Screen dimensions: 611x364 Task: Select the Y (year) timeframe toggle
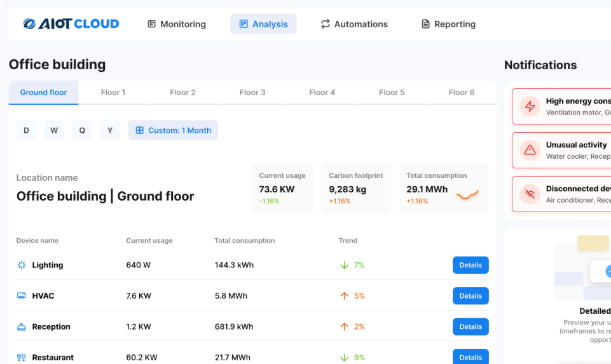pos(110,130)
